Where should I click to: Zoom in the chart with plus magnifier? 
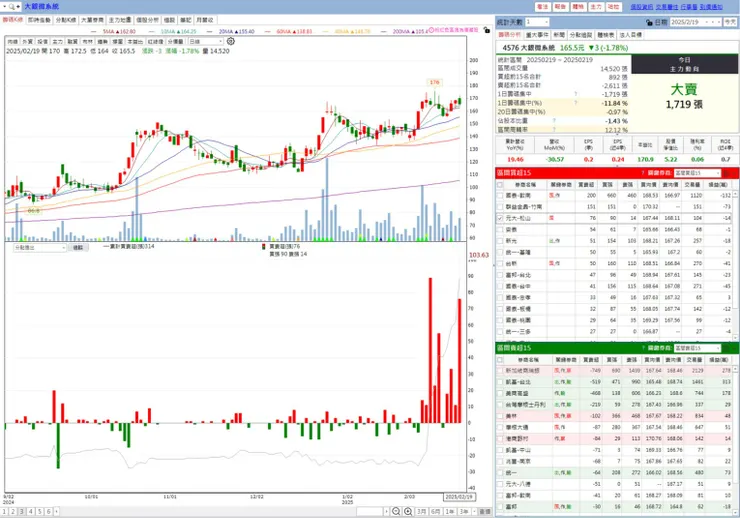(x=408, y=511)
